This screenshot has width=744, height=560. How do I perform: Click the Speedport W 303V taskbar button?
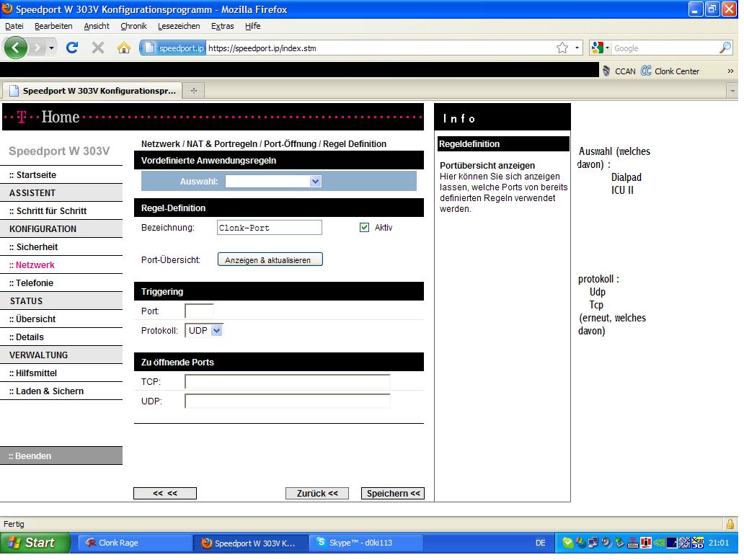pos(250,543)
